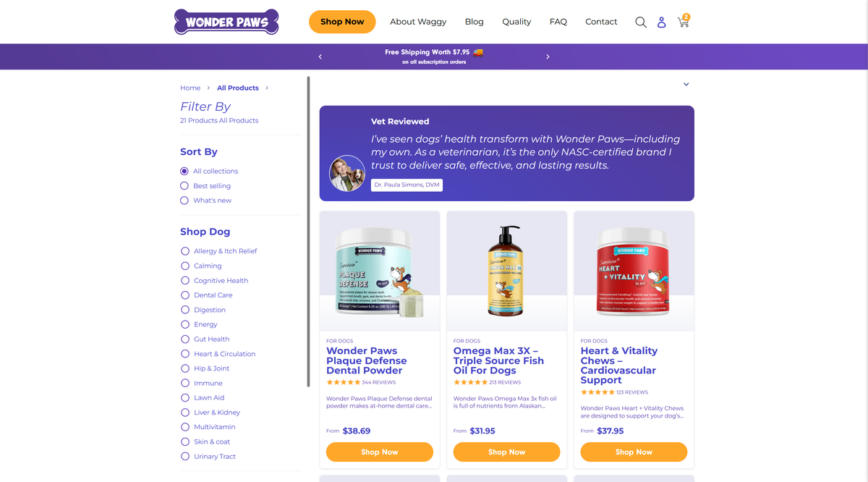Open the user account icon

pos(661,22)
